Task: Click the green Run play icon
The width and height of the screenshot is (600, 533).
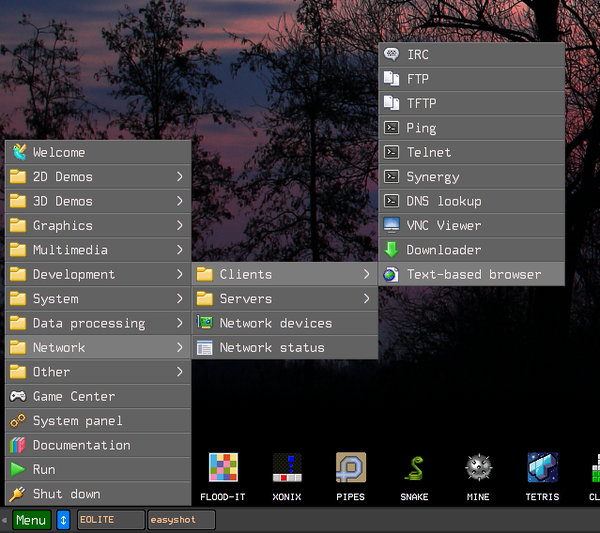Action: pos(18,469)
